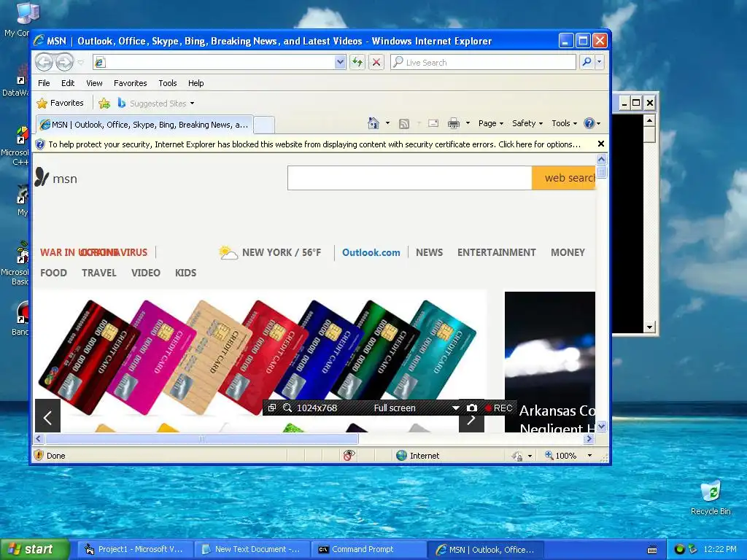Click the Protected Mode lock icon in status bar

[517, 456]
